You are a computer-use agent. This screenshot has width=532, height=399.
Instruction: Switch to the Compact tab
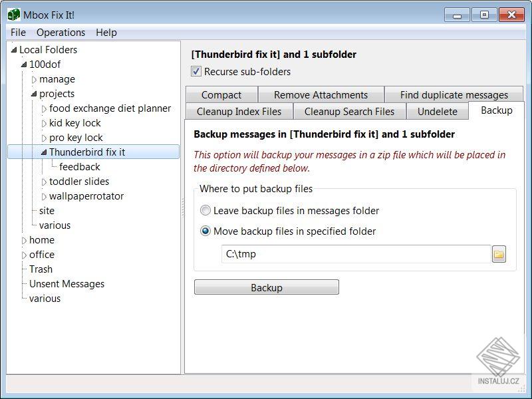pyautogui.click(x=221, y=94)
